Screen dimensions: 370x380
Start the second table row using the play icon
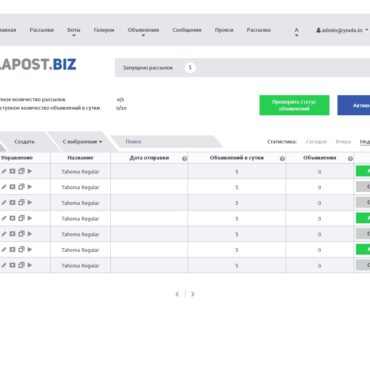pos(30,187)
